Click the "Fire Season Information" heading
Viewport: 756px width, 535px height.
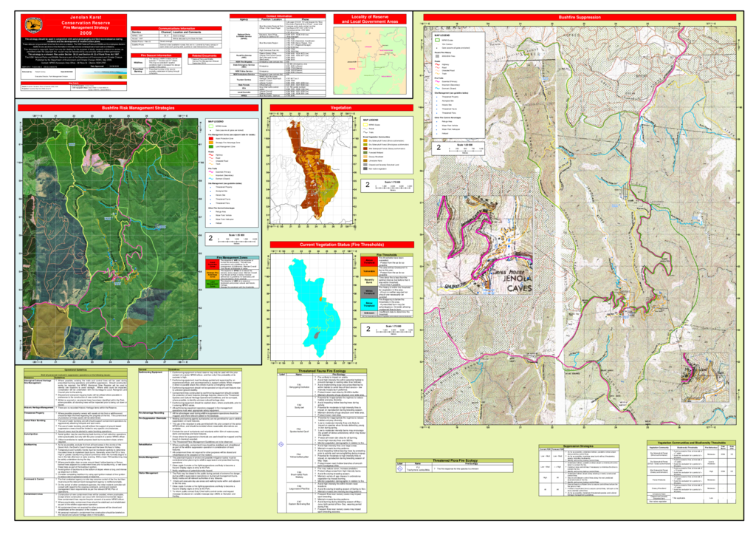[x=157, y=55]
